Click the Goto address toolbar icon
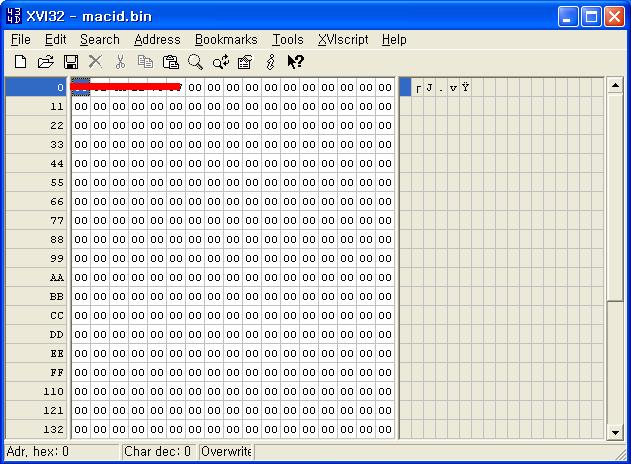The height and width of the screenshot is (464, 631). click(245, 62)
